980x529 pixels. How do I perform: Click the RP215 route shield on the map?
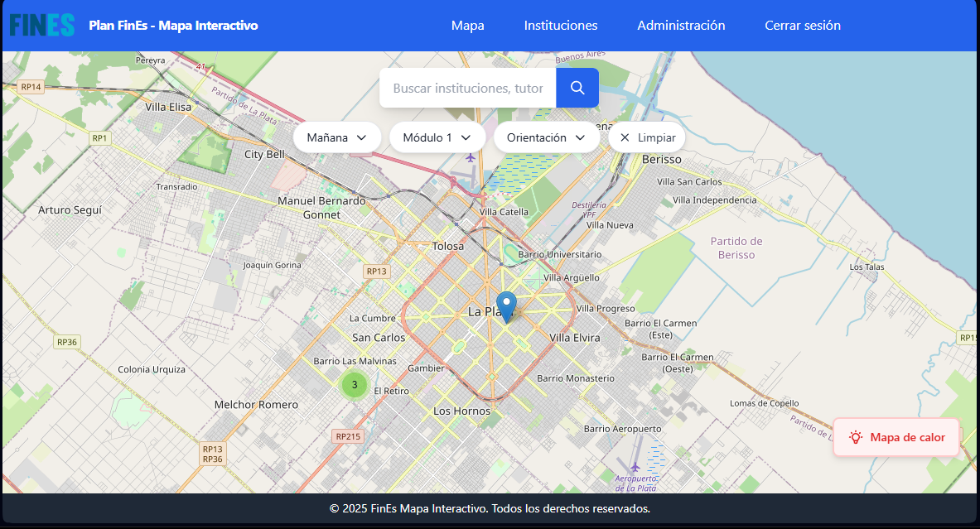point(349,435)
